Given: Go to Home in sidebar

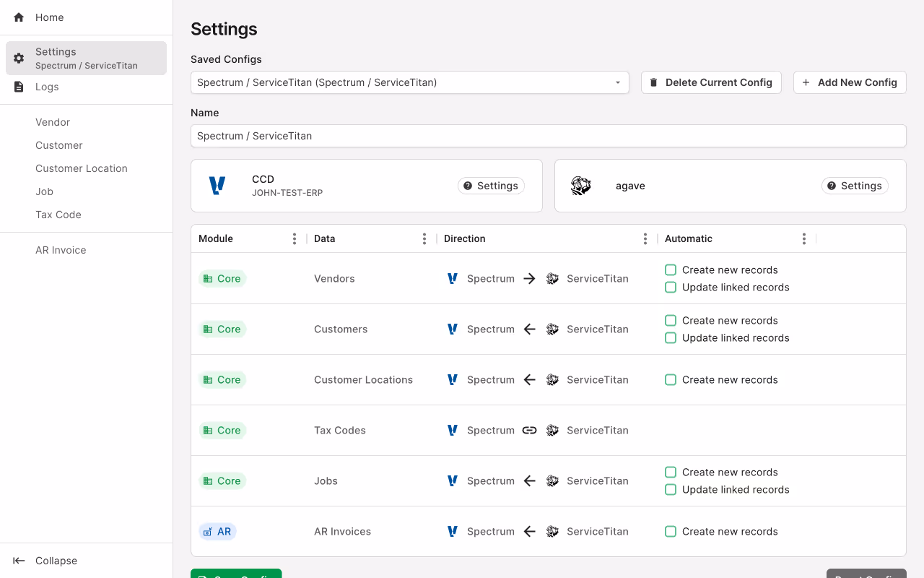Looking at the screenshot, I should [x=87, y=17].
